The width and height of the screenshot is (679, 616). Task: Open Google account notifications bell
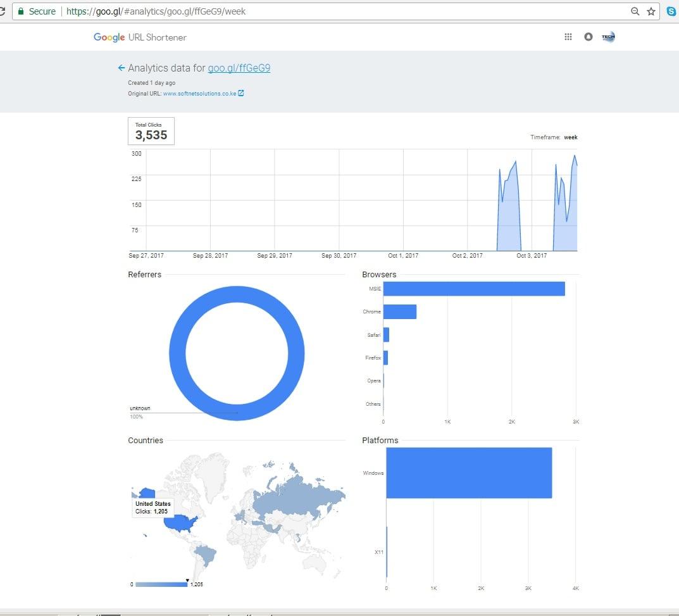click(x=588, y=37)
